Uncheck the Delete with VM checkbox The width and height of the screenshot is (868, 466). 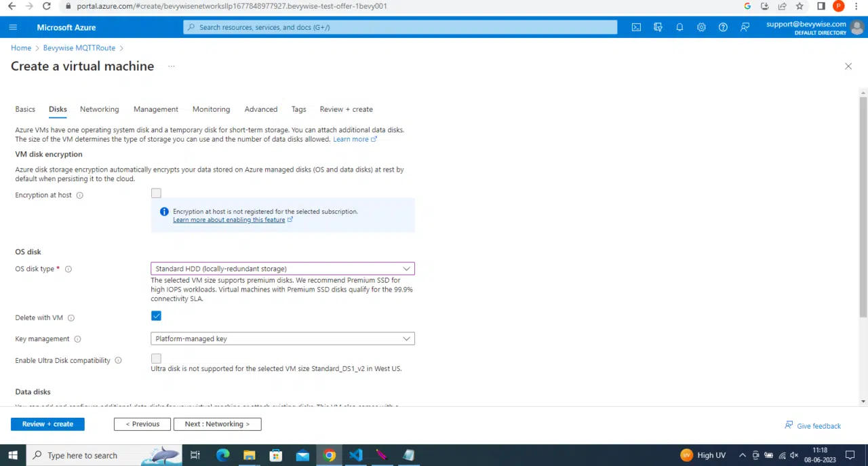[156, 316]
